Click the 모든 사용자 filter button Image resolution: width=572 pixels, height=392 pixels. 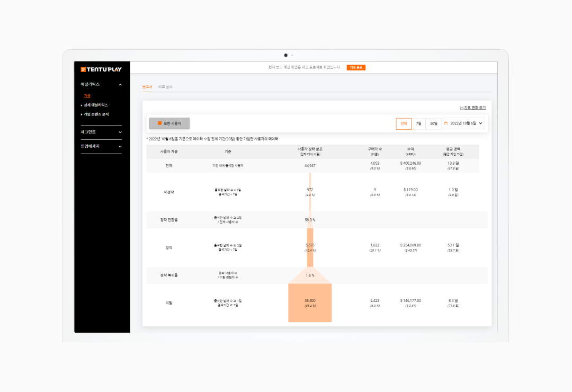171,123
